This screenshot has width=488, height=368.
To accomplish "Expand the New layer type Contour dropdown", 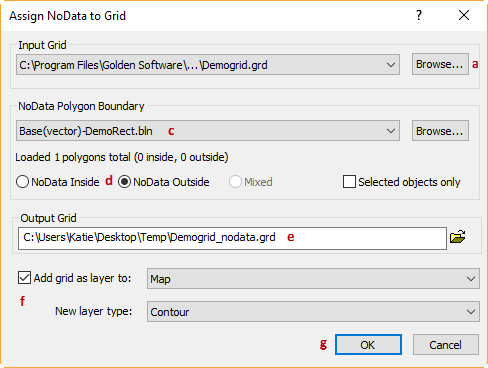I will (313, 312).
